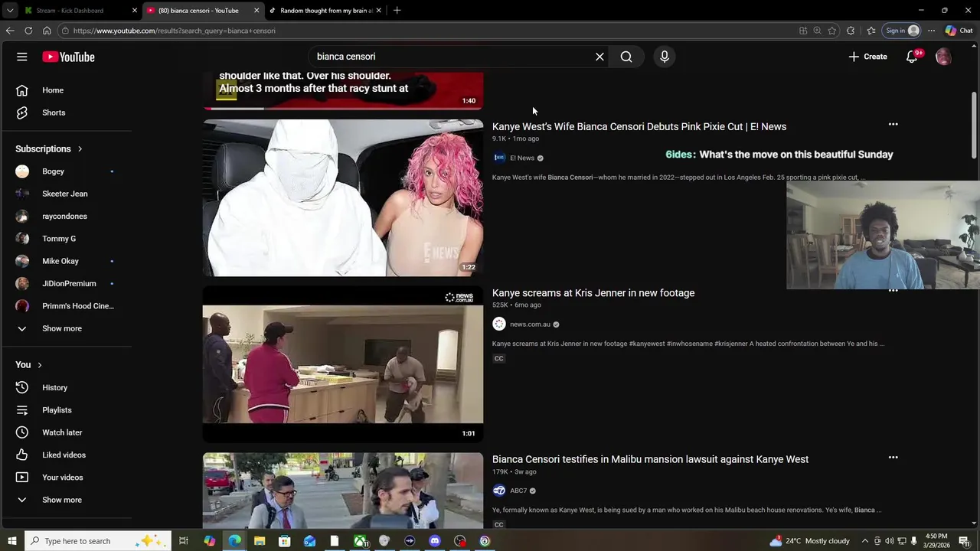980x551 pixels.
Task: Click the browser back arrow
Action: 10,31
